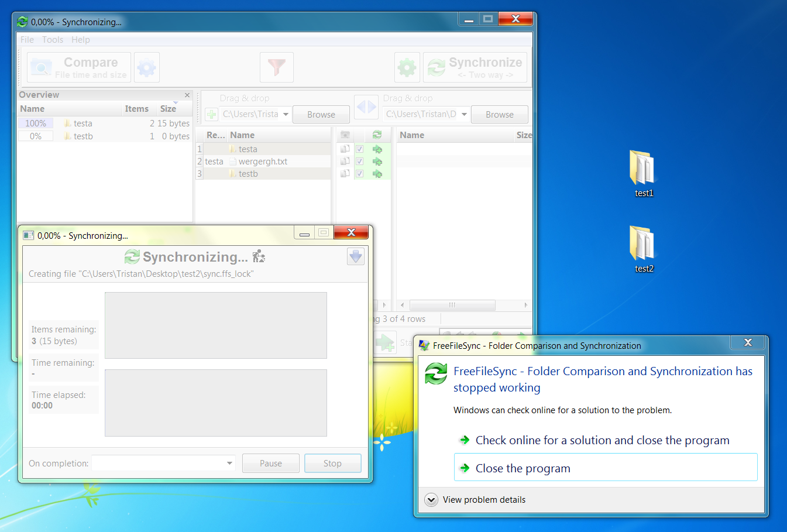Click Name column header in right grid
This screenshot has width=787, height=532.
(x=455, y=135)
